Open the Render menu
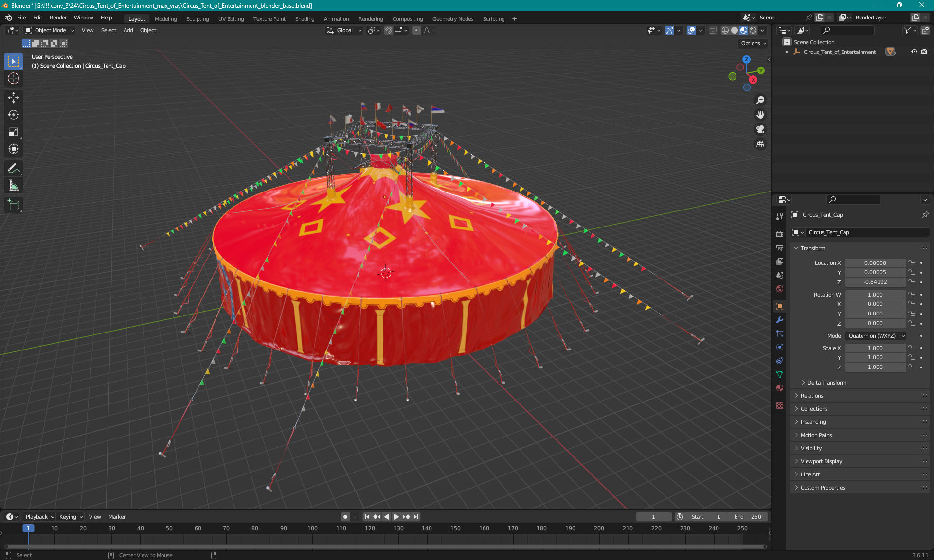The image size is (934, 560). point(58,17)
